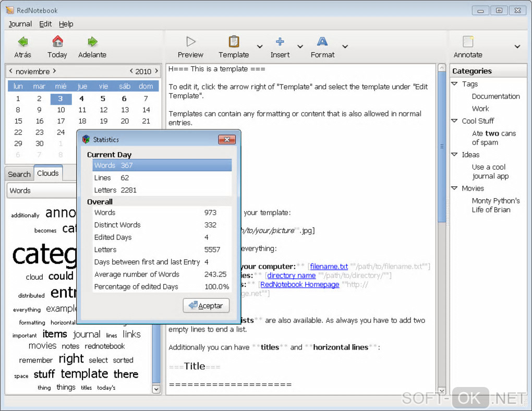Click the Aceptar button
The height and width of the screenshot is (411, 532).
tap(207, 306)
